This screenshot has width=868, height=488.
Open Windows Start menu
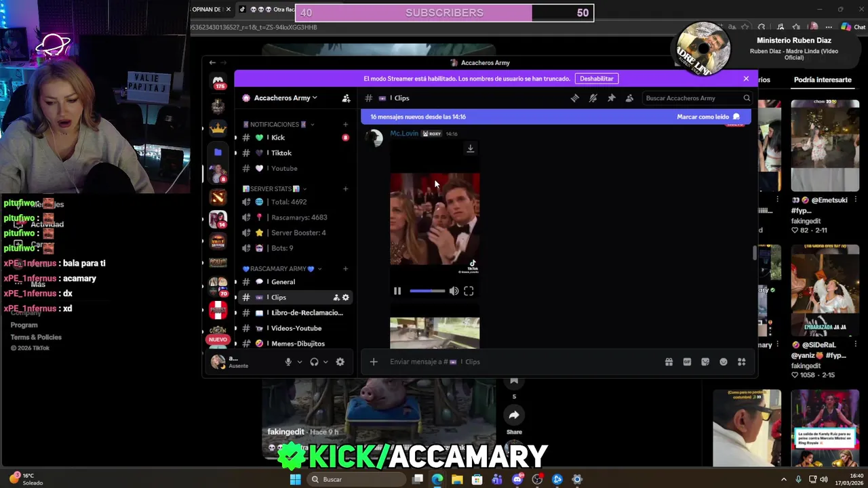(x=295, y=479)
